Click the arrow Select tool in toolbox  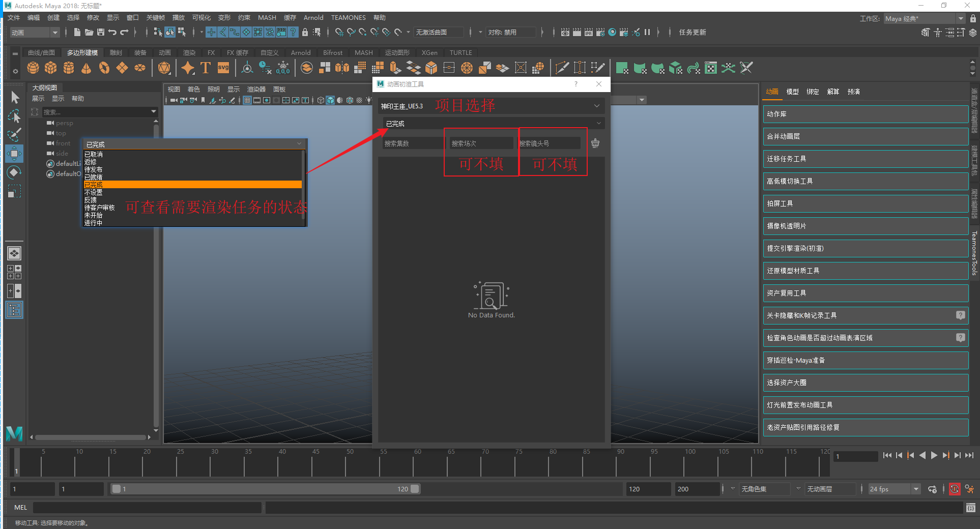click(14, 97)
